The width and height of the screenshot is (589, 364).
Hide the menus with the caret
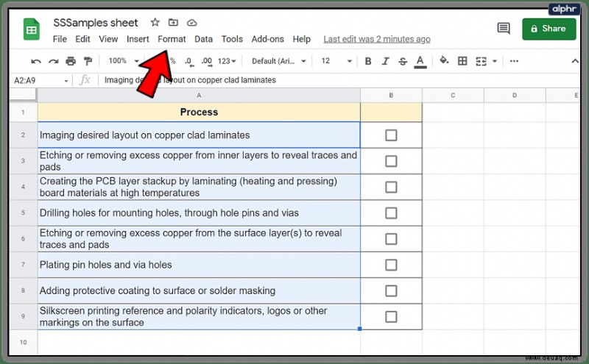tap(575, 61)
